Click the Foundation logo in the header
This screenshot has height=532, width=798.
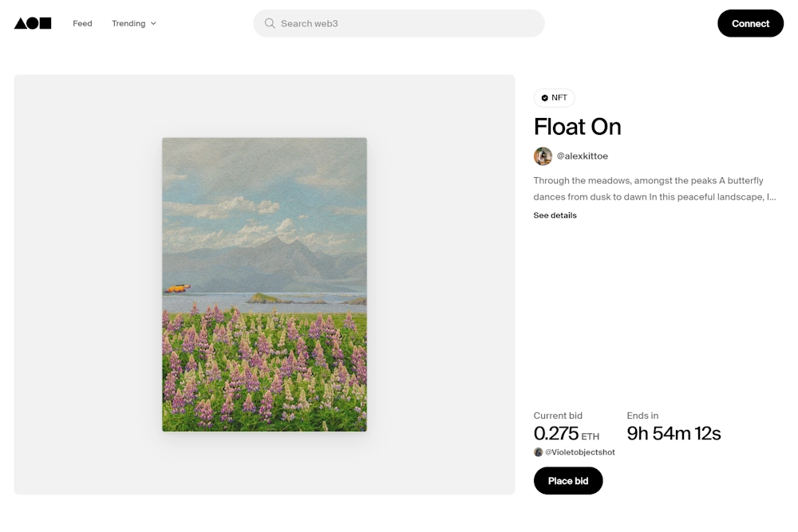(x=33, y=24)
